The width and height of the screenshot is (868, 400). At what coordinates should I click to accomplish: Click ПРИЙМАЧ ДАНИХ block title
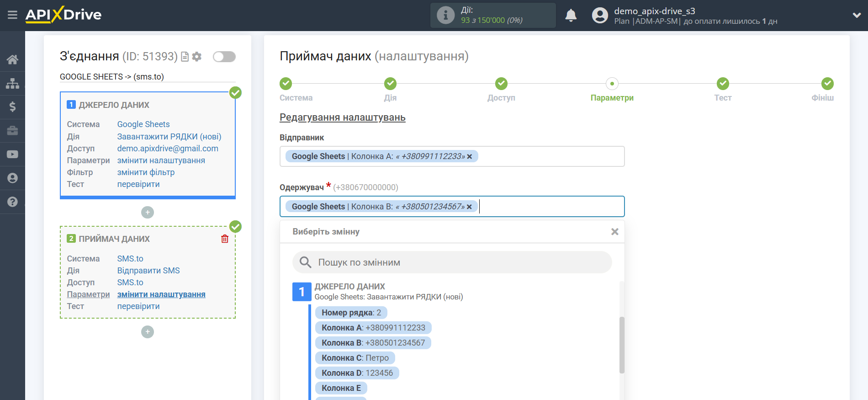(x=114, y=239)
